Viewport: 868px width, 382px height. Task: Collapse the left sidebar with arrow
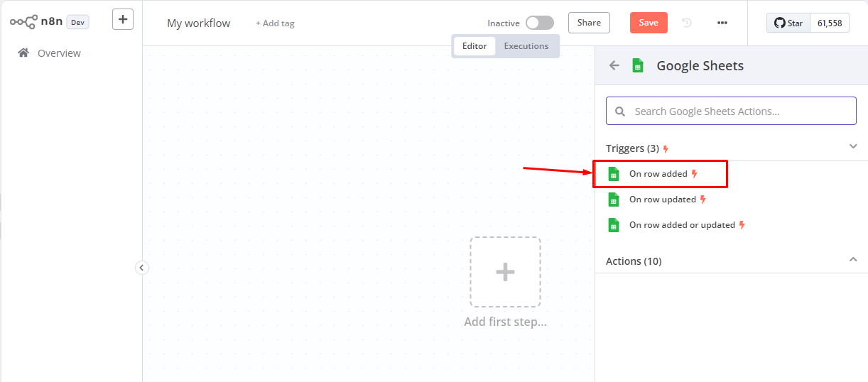[x=142, y=268]
